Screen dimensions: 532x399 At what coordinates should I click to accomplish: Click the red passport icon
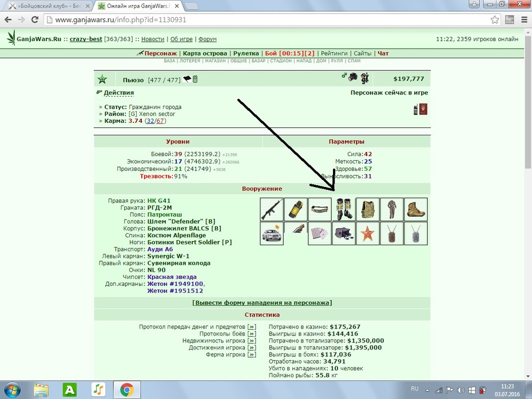click(423, 109)
